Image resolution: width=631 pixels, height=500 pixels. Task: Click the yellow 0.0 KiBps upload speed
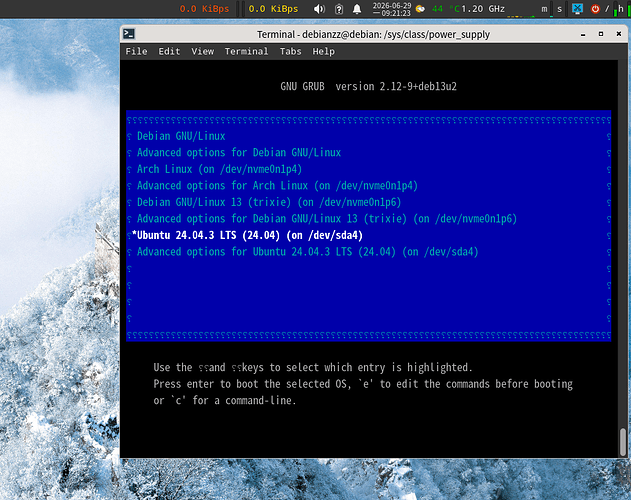click(x=273, y=9)
